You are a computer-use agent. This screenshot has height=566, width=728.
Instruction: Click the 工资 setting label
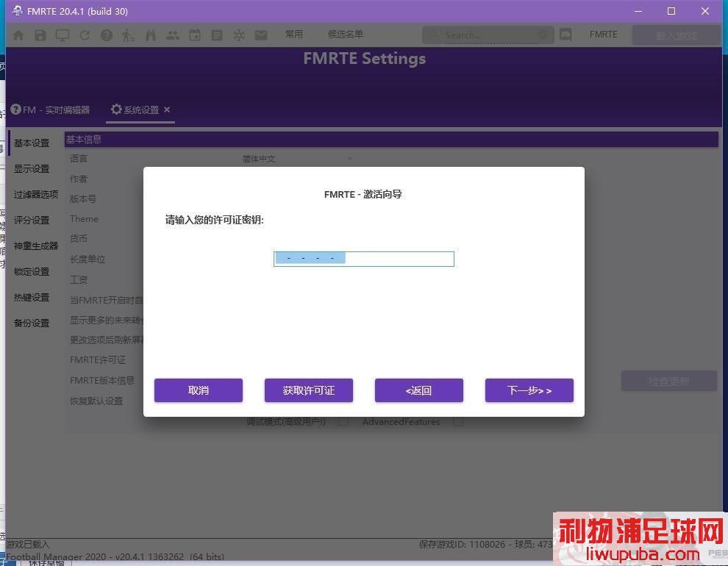(x=79, y=279)
